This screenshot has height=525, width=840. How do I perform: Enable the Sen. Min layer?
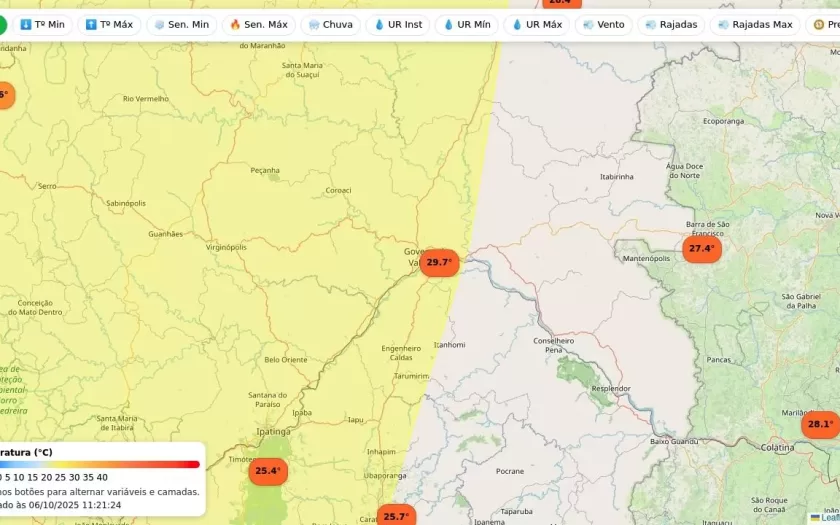(x=182, y=24)
